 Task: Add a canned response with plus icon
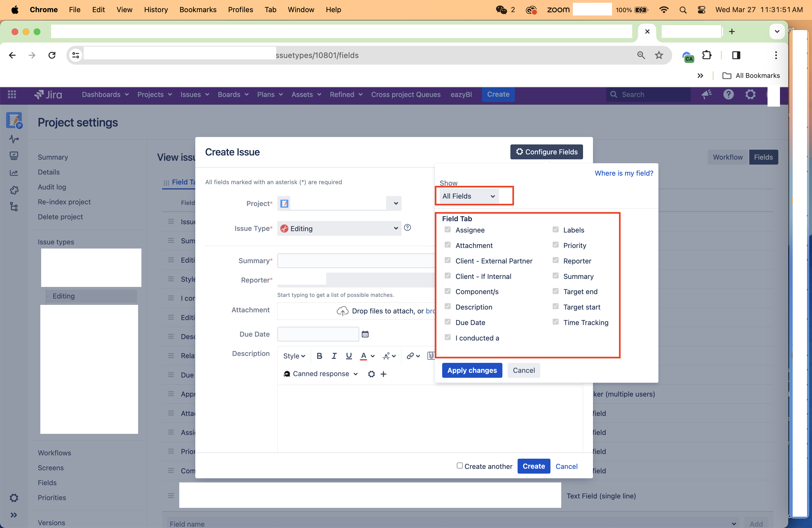point(383,374)
